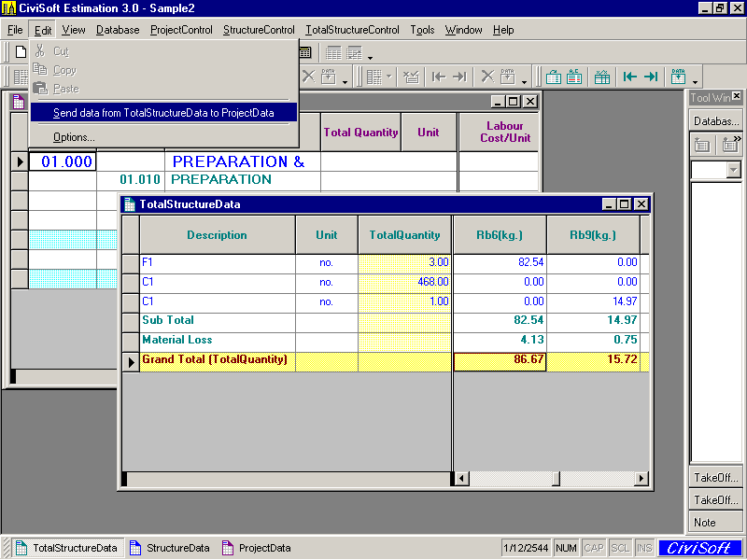Click the 01.010 code cell in ProjectData
Image resolution: width=747 pixels, height=560 pixels.
(130, 180)
